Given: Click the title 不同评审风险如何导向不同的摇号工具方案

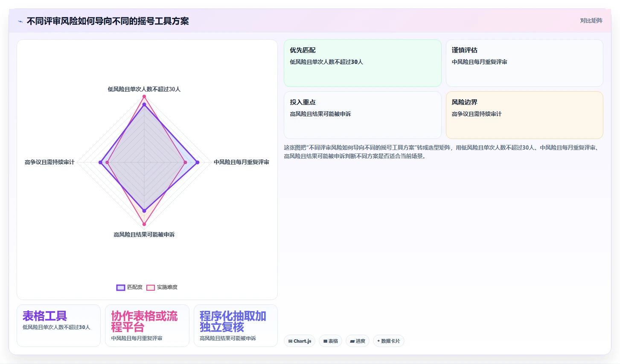Looking at the screenshot, I should click(x=108, y=21).
